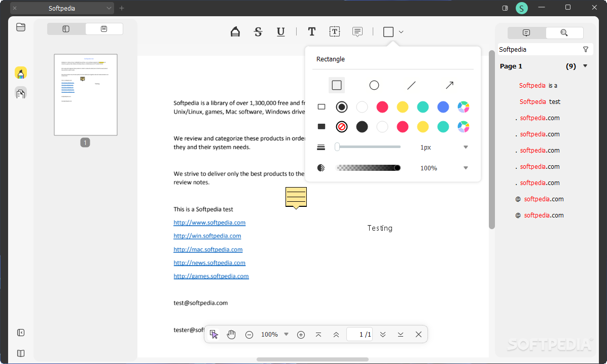Select red fill color
Viewport: 607px width, 364px height.
pyautogui.click(x=403, y=127)
